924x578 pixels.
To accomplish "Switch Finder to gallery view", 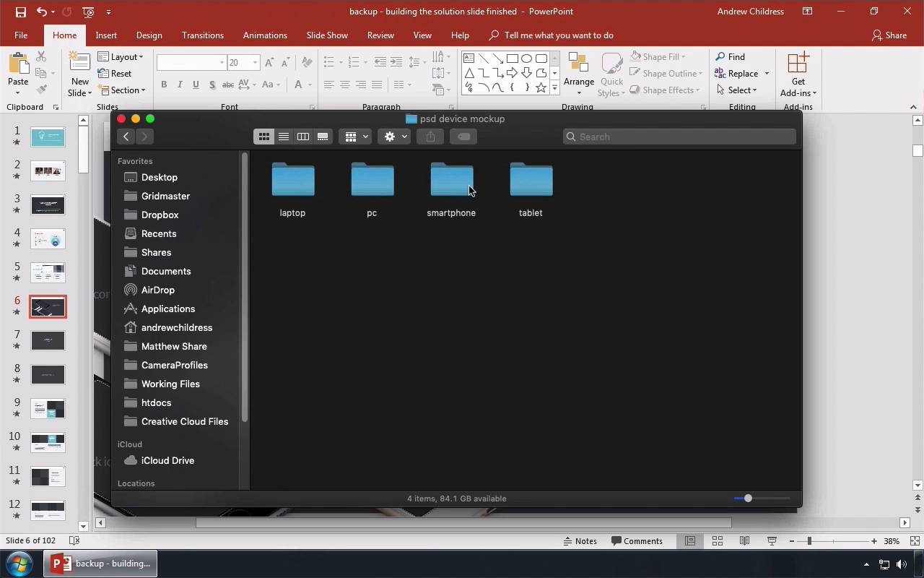I will pos(323,137).
